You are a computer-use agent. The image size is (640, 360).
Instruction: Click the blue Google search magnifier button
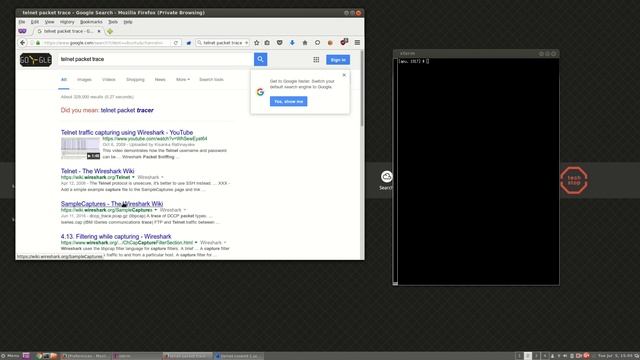pyautogui.click(x=260, y=59)
